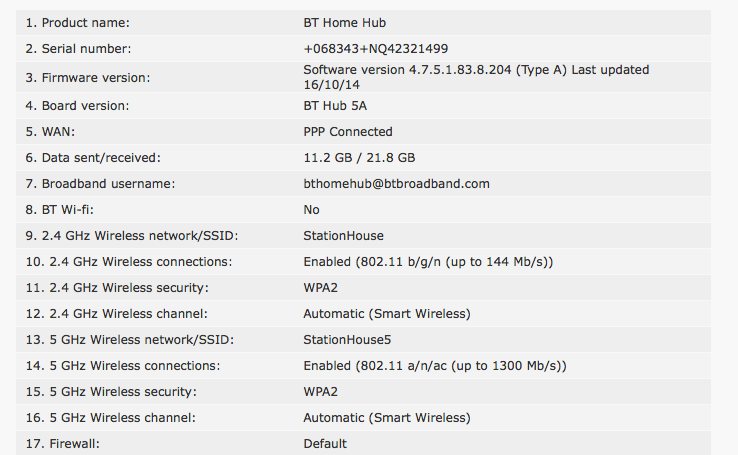The width and height of the screenshot is (738, 455).
Task: Select the StationHouse5 5 GHz SSID
Action: [347, 340]
